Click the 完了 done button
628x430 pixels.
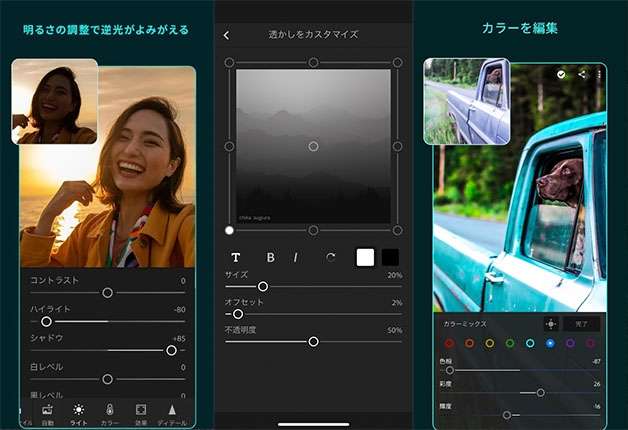[x=582, y=324]
